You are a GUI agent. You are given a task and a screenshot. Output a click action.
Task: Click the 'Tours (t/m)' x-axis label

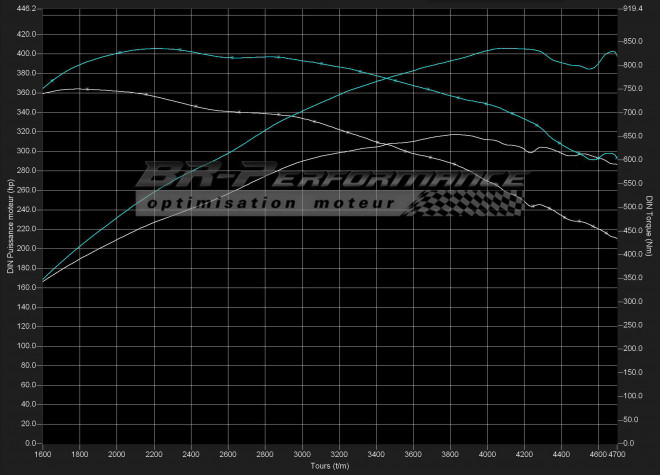pyautogui.click(x=329, y=467)
